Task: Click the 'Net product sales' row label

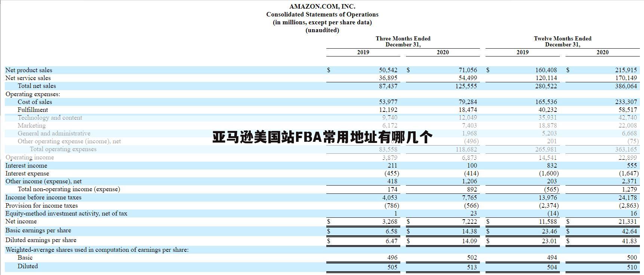Action: (x=29, y=70)
